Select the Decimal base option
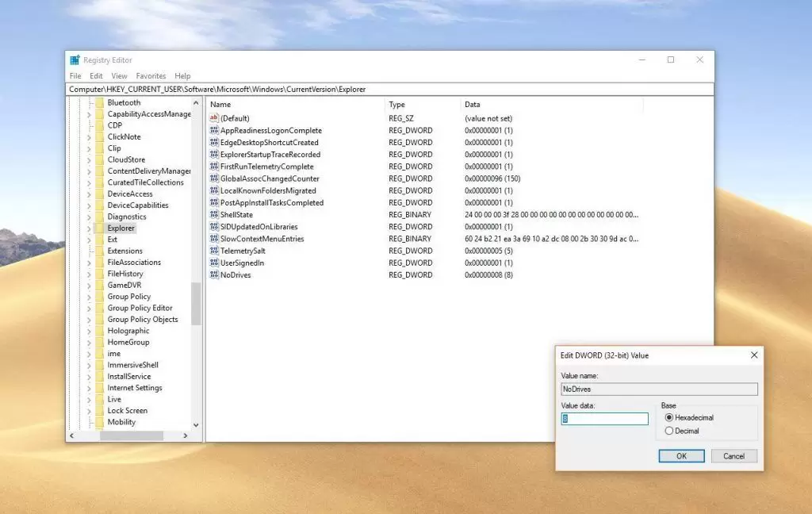This screenshot has height=514, width=812. (682, 431)
